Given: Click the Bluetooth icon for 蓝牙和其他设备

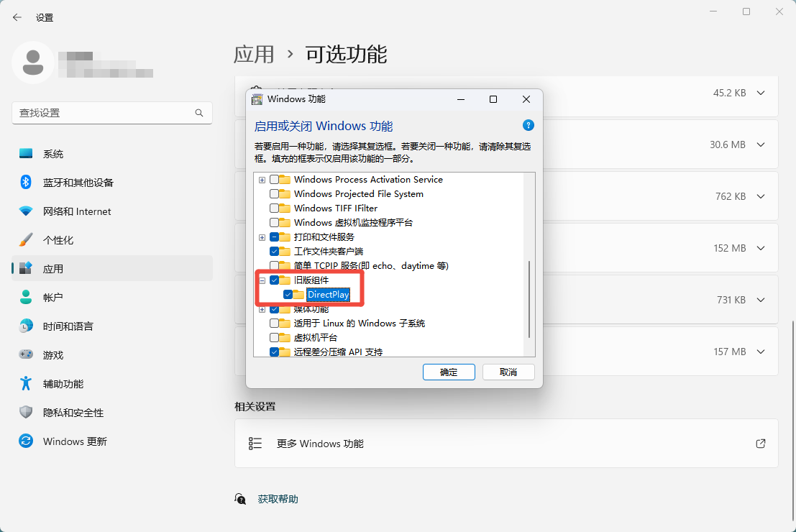Looking at the screenshot, I should tap(26, 182).
